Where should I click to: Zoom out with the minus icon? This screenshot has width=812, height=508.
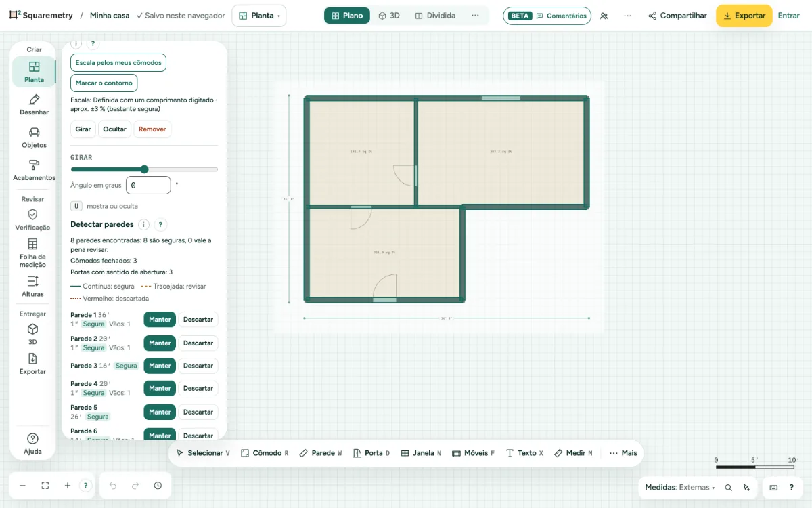[x=22, y=486]
